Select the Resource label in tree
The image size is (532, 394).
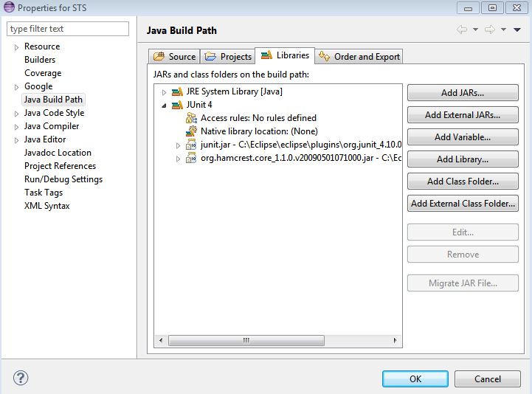[x=42, y=46]
